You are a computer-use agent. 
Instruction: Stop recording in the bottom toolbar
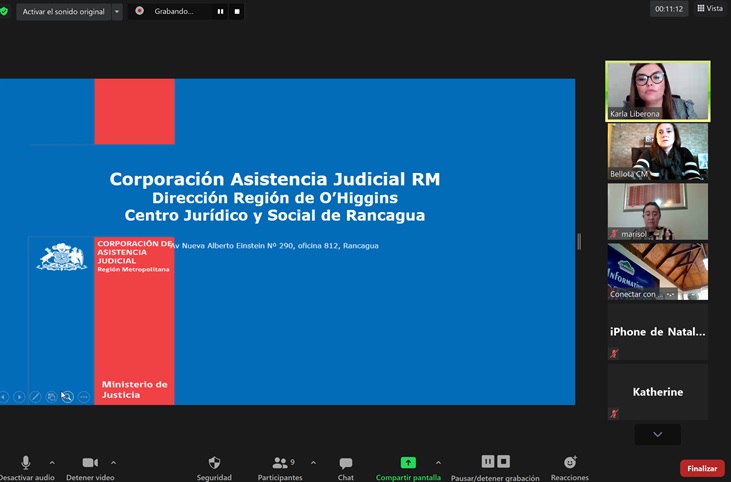pos(503,461)
